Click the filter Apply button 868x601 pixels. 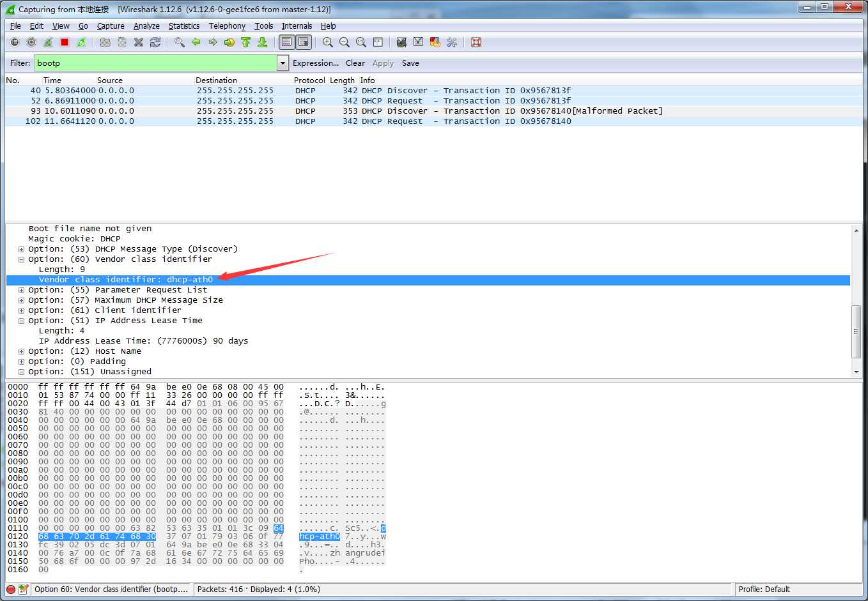[383, 63]
